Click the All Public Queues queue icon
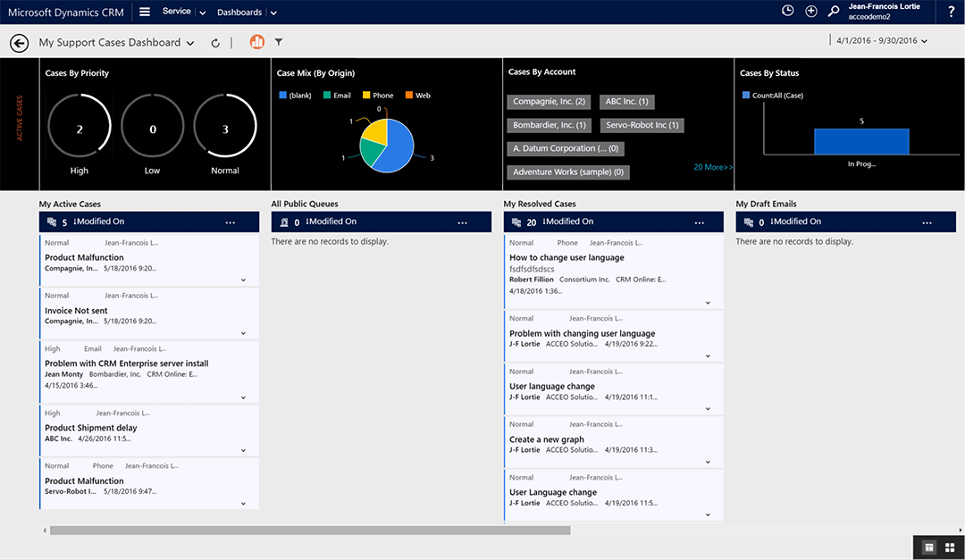 [284, 222]
